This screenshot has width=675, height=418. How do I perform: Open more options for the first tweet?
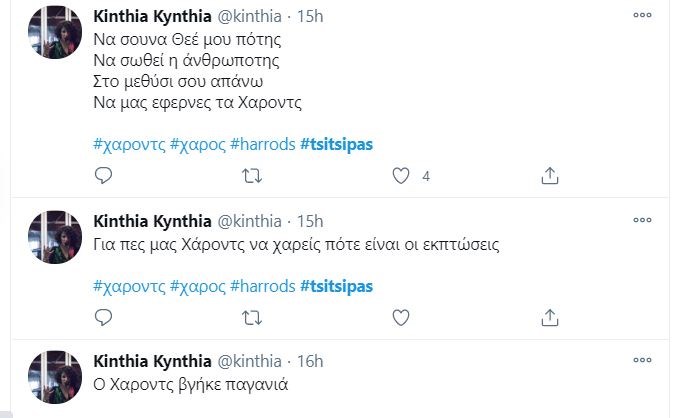coord(645,17)
